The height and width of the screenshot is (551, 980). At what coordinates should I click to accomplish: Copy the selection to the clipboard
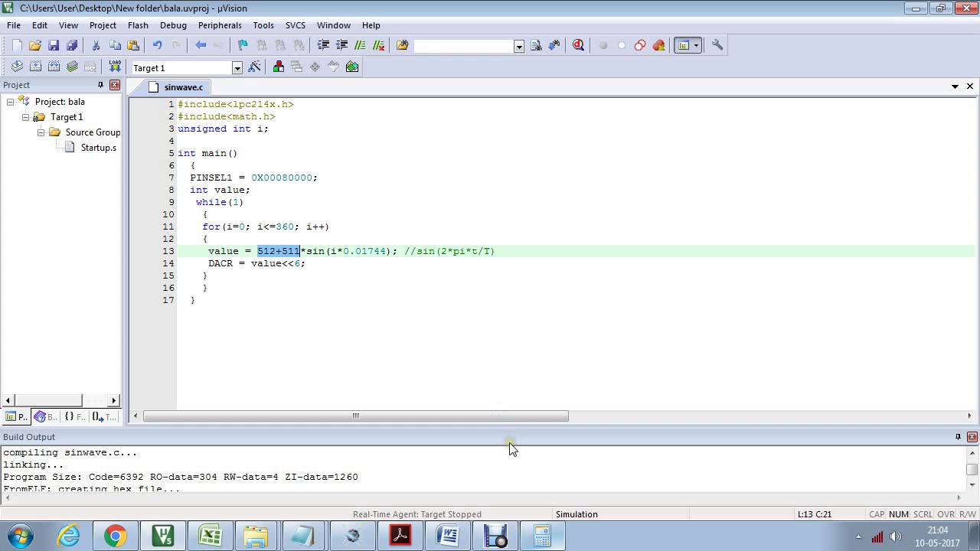tap(115, 45)
